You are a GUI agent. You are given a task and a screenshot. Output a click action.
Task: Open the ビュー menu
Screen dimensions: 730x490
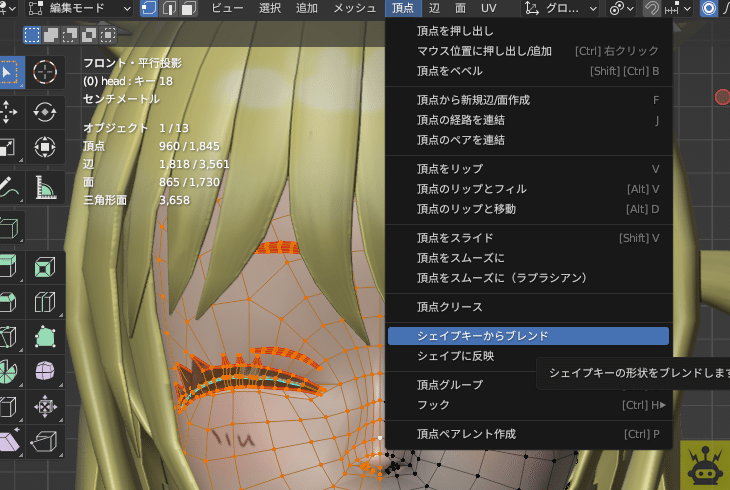[x=227, y=8]
